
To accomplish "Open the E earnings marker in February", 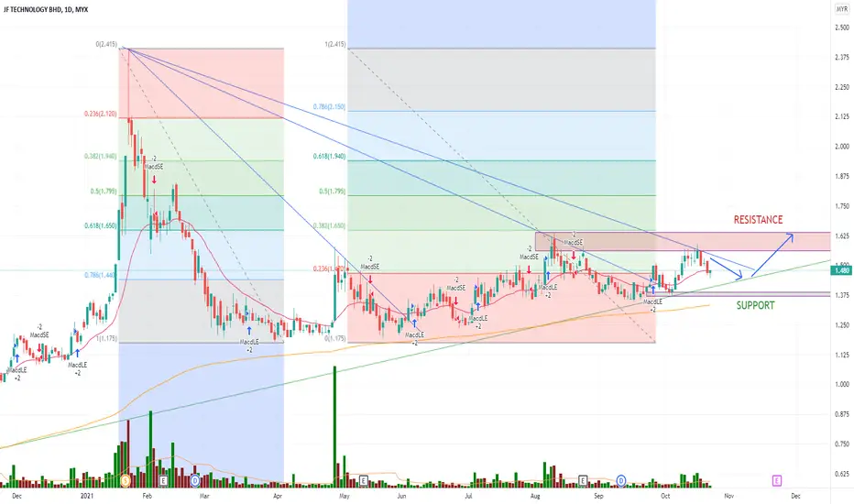I will click(163, 480).
